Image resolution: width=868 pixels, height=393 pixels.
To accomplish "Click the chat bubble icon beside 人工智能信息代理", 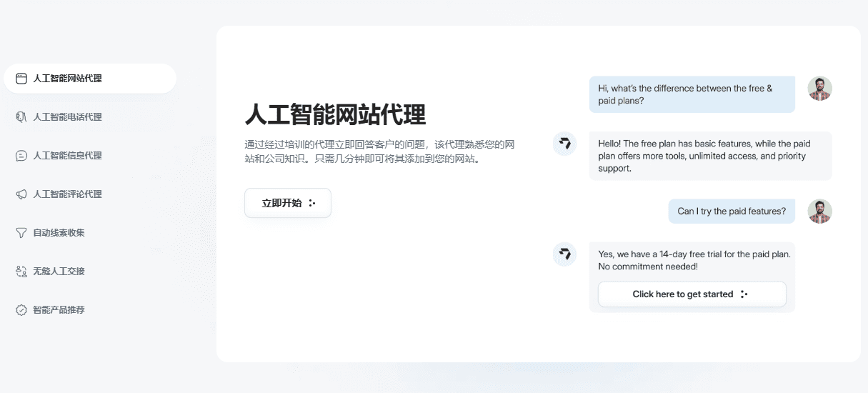I will 21,156.
